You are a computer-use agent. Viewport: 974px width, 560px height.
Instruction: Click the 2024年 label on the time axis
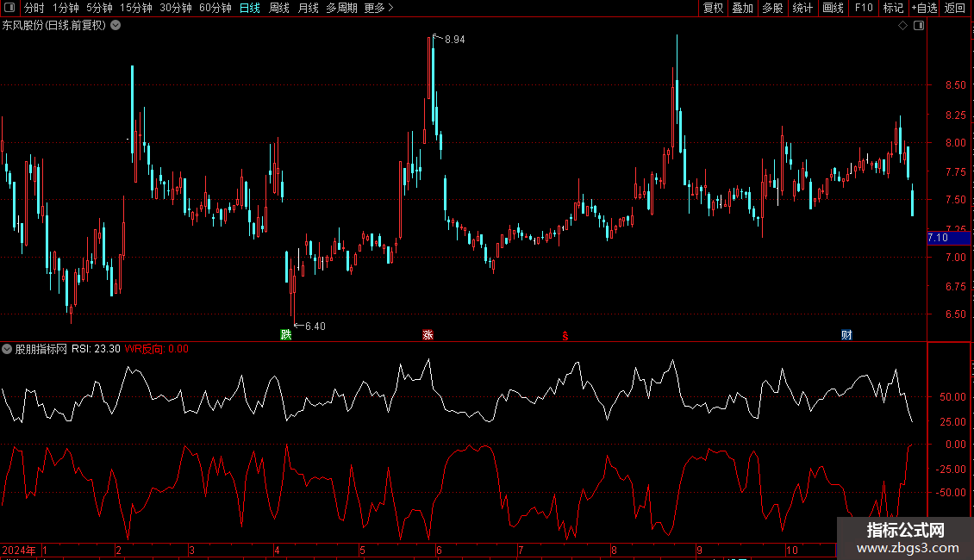[x=19, y=550]
